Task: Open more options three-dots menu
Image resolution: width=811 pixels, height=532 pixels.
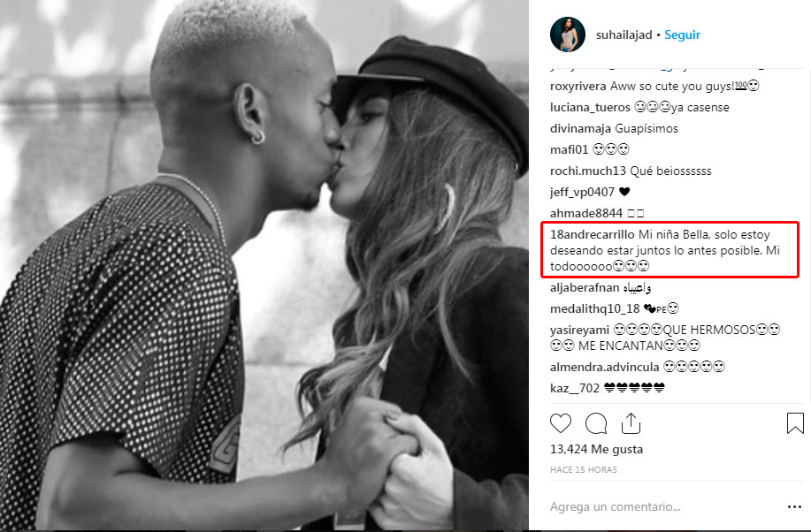Action: [x=794, y=506]
